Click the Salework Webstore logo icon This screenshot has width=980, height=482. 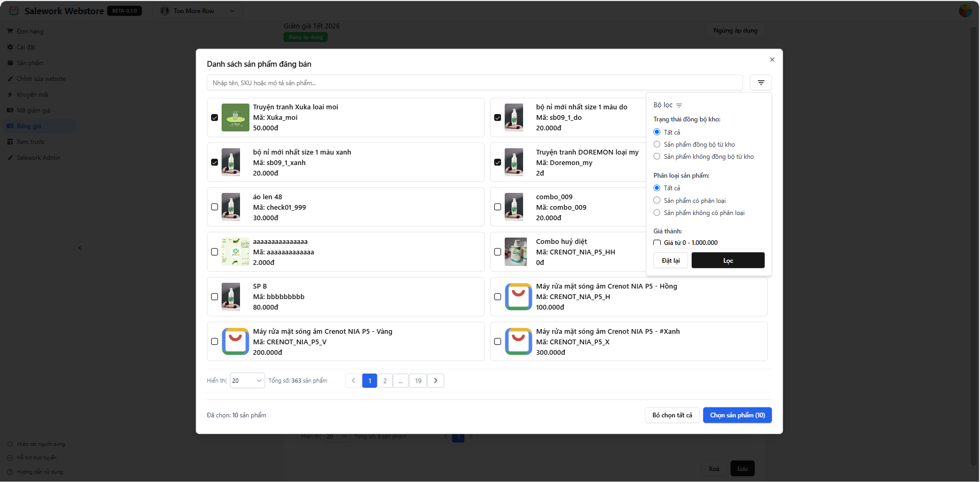tap(14, 11)
